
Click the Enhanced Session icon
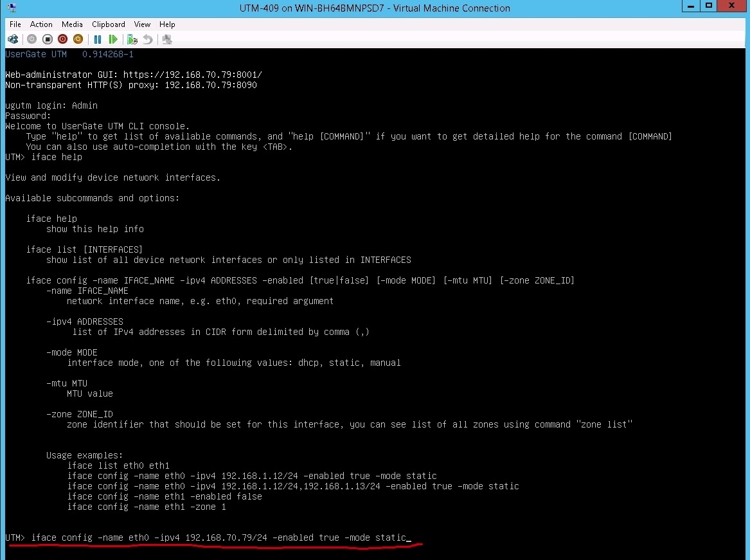click(167, 39)
